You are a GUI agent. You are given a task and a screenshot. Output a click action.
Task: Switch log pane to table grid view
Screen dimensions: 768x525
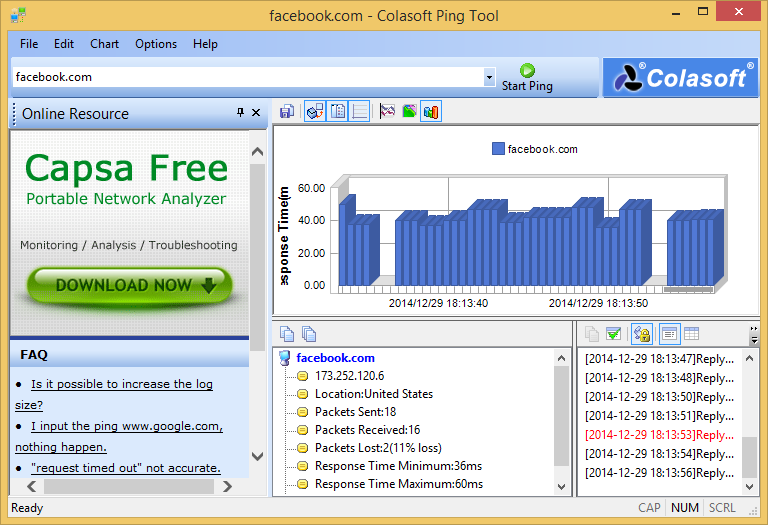click(x=692, y=334)
